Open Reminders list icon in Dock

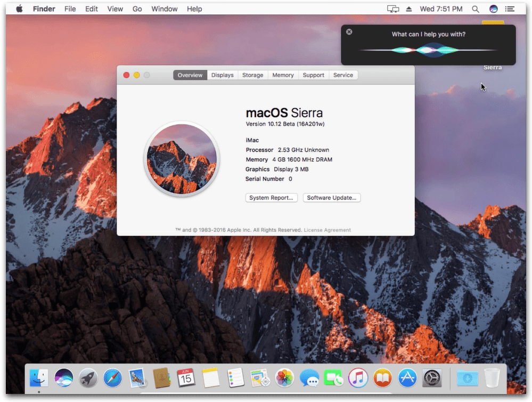(235, 378)
